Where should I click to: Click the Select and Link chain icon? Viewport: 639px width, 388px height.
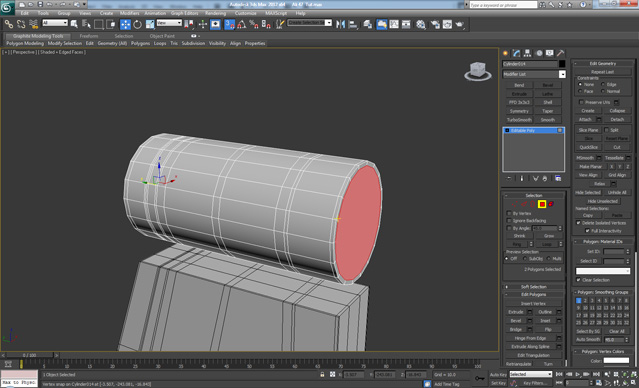[9, 24]
